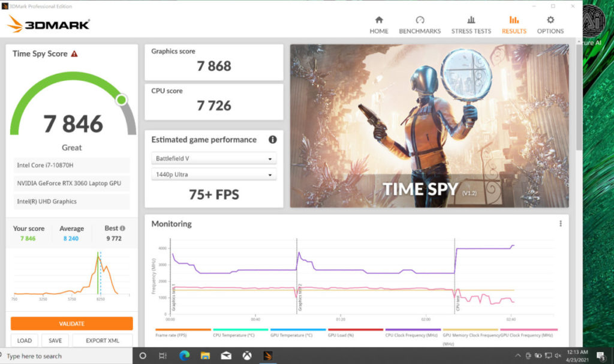Toggle the GPU Load (%) legend entry

point(355,333)
